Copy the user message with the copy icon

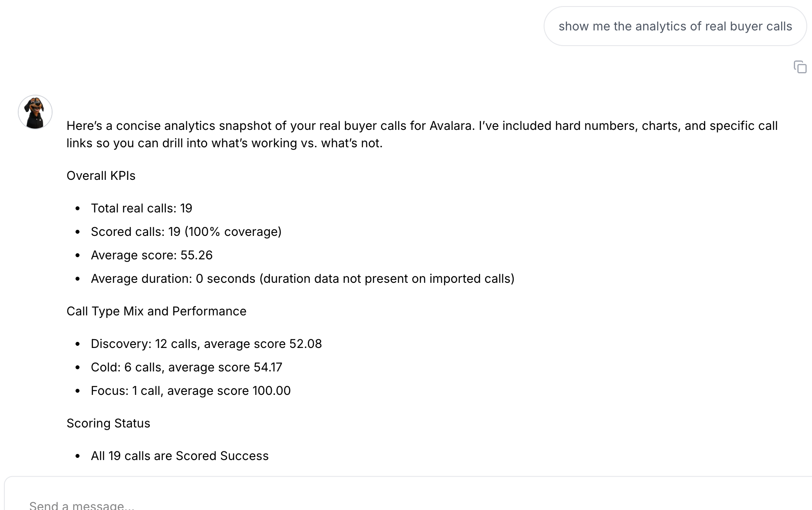(x=800, y=67)
